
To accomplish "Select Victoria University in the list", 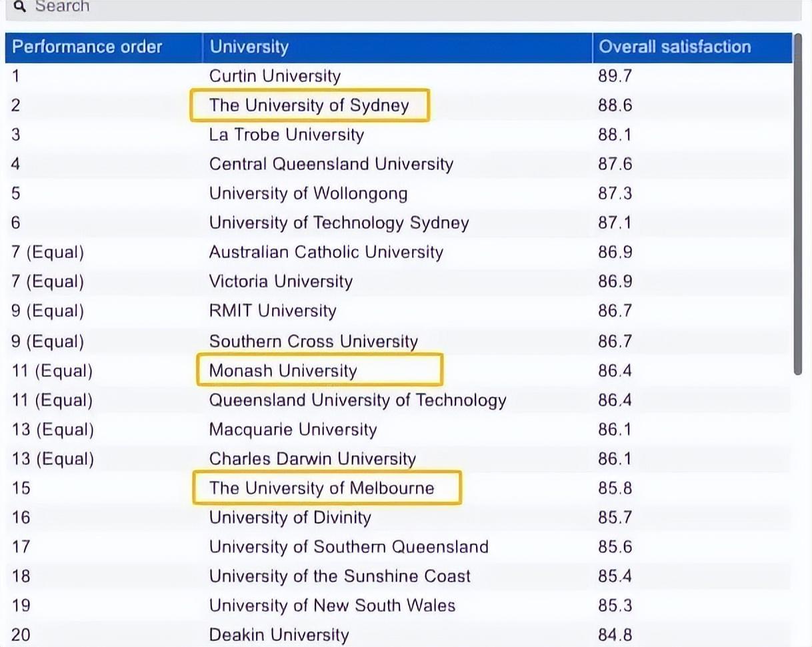I will (281, 281).
